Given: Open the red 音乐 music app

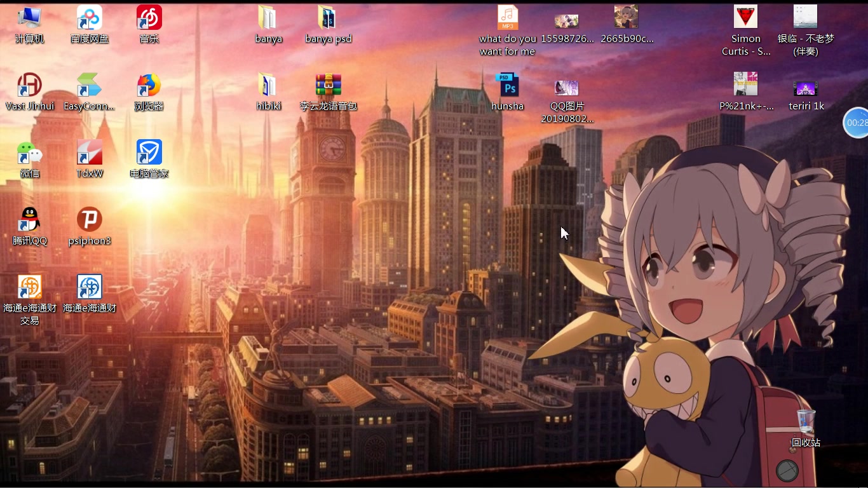Looking at the screenshot, I should point(149,18).
